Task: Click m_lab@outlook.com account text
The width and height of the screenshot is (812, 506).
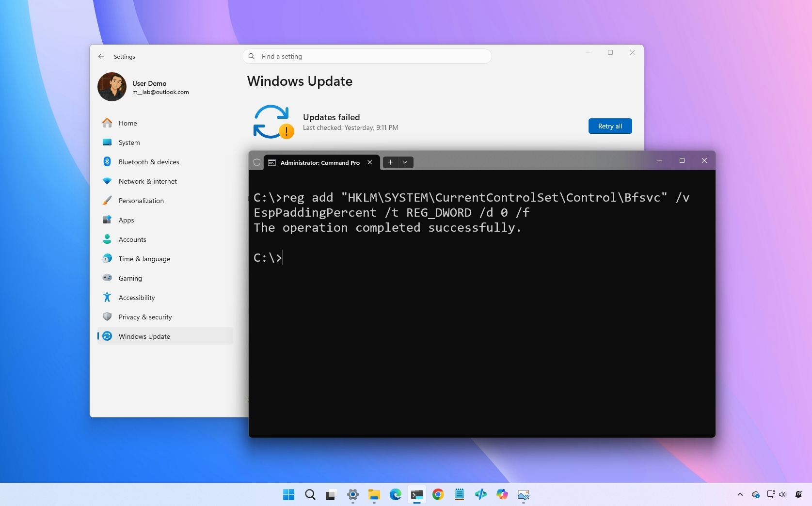Action: tap(160, 92)
